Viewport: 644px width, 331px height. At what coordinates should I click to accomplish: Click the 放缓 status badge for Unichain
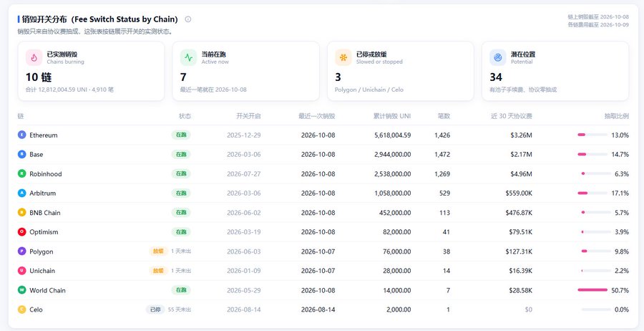pos(159,271)
